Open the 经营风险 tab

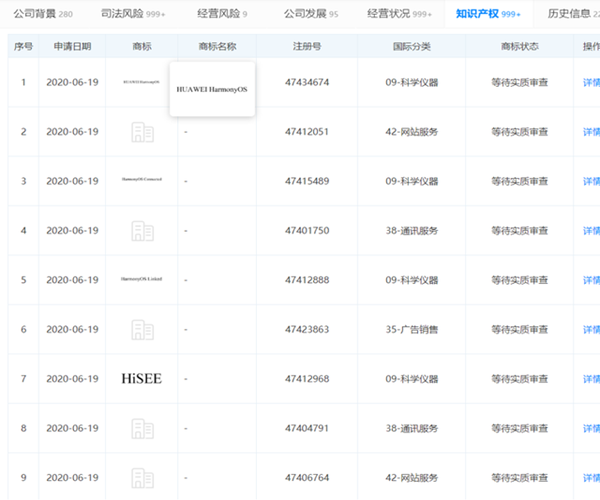(216, 14)
